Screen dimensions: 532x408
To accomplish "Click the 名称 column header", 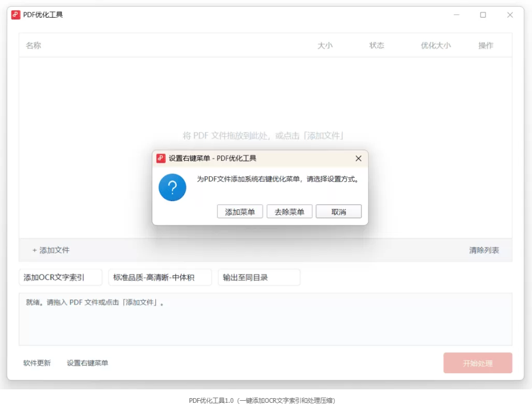I will tap(33, 46).
